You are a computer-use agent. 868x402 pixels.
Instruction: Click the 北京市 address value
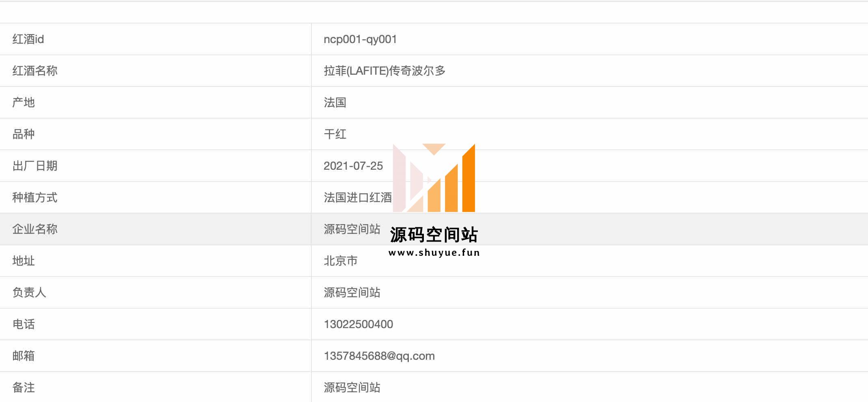[341, 261]
